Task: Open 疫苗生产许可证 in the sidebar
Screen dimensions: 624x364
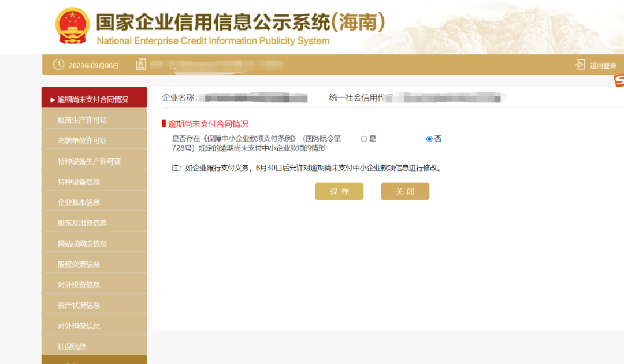Action: (82, 120)
